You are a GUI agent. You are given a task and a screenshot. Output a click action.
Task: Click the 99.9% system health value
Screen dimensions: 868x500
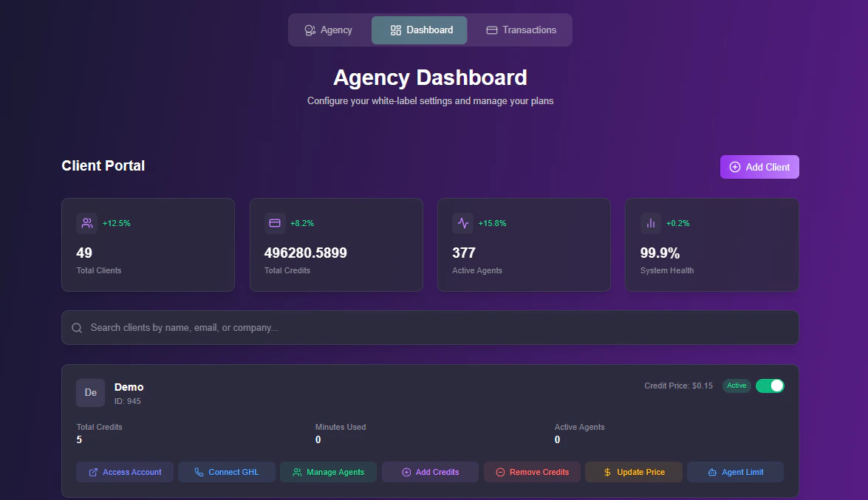click(660, 253)
